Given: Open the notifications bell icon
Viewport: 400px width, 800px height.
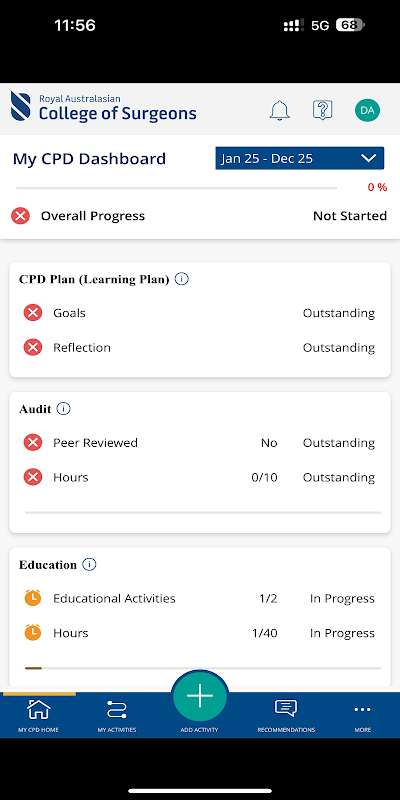Looking at the screenshot, I should pyautogui.click(x=280, y=110).
